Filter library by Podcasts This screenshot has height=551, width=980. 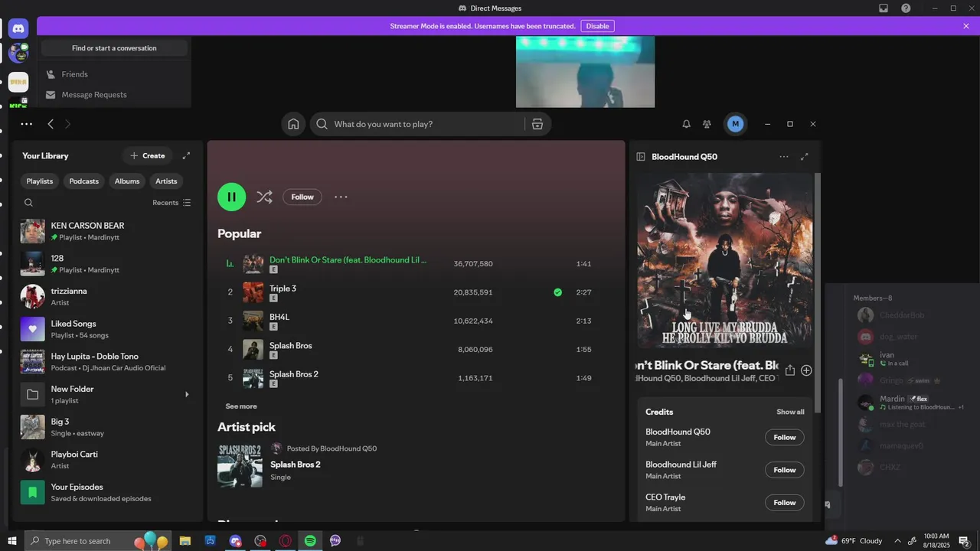click(84, 181)
